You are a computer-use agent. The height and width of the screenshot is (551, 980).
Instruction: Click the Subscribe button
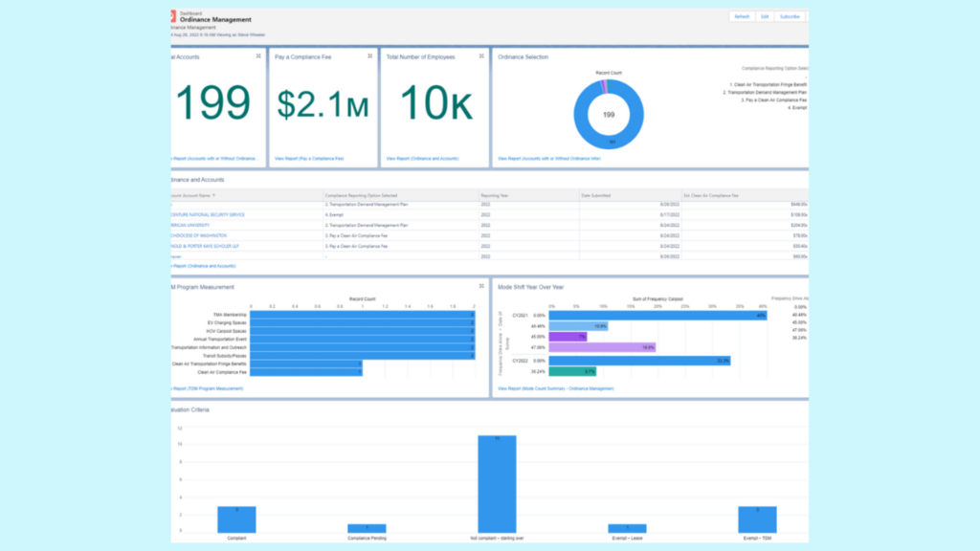click(790, 16)
